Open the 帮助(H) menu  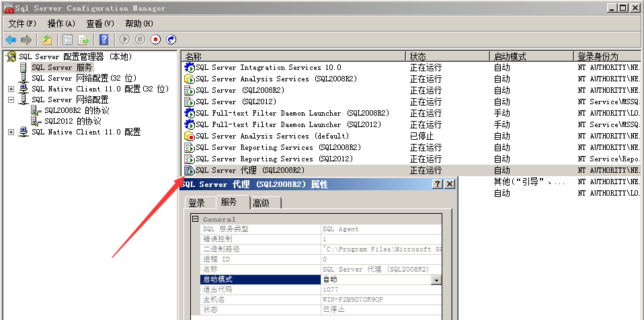click(139, 24)
